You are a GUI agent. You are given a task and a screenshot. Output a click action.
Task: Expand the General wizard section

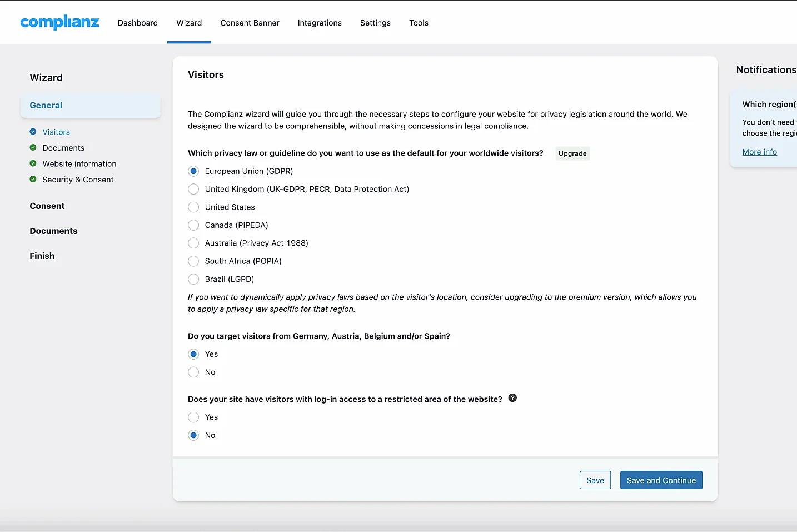(x=91, y=105)
